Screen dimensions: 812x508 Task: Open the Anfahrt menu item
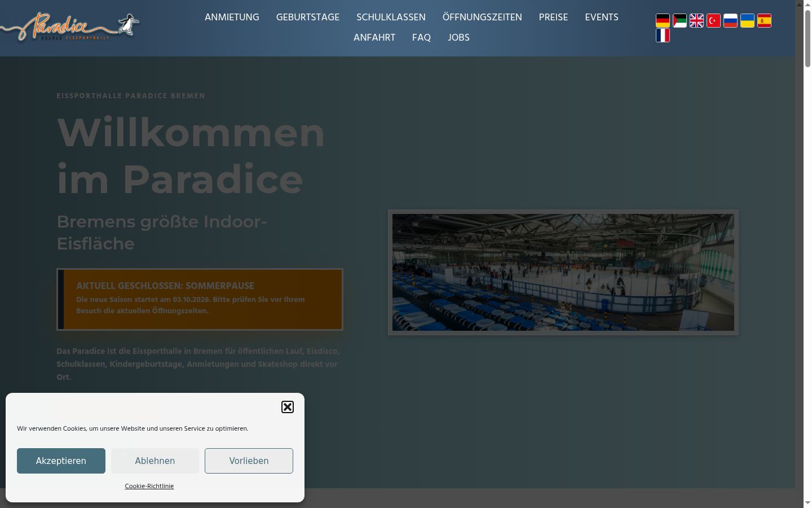[x=374, y=38]
